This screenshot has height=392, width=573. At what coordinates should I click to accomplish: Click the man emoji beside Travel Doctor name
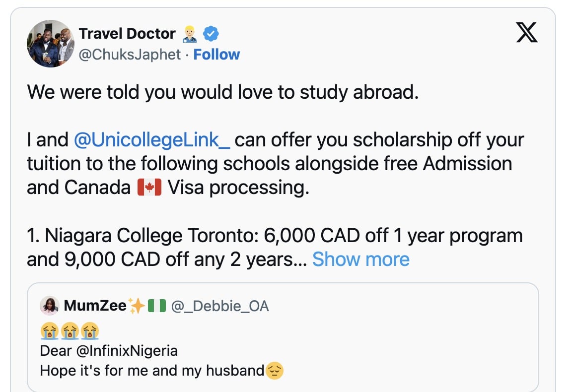190,33
